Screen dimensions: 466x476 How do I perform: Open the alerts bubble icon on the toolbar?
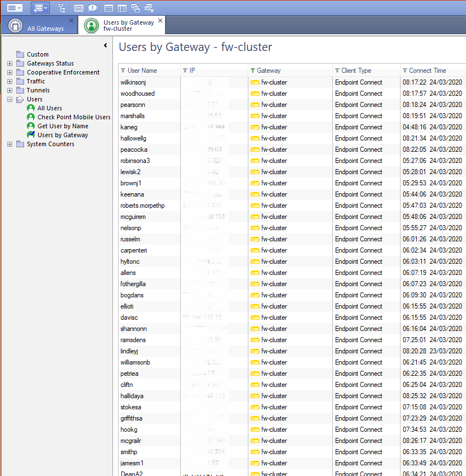(92, 7)
